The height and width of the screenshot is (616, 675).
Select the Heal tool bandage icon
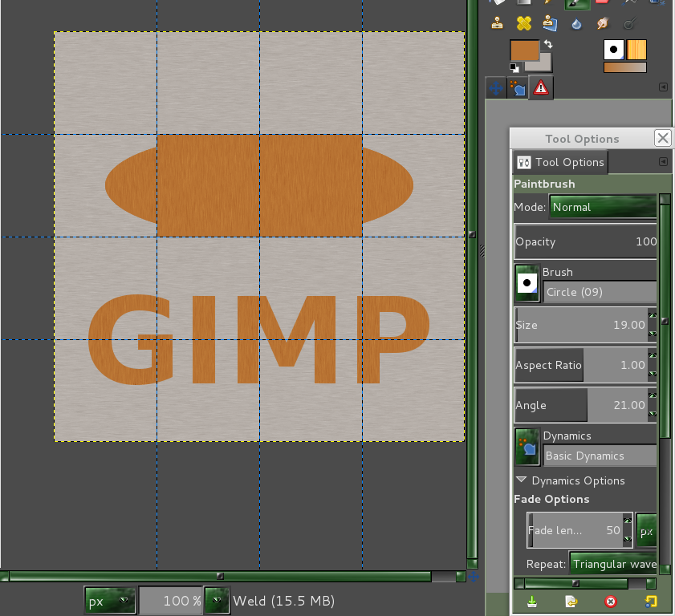click(524, 22)
